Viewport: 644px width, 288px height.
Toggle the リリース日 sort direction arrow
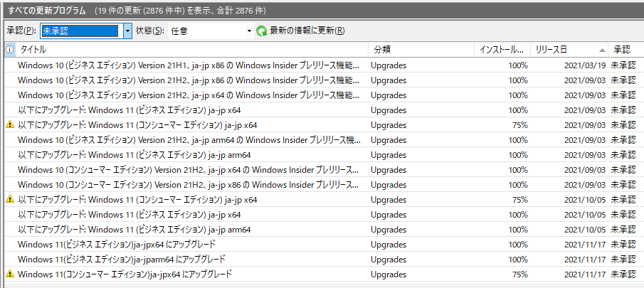602,50
